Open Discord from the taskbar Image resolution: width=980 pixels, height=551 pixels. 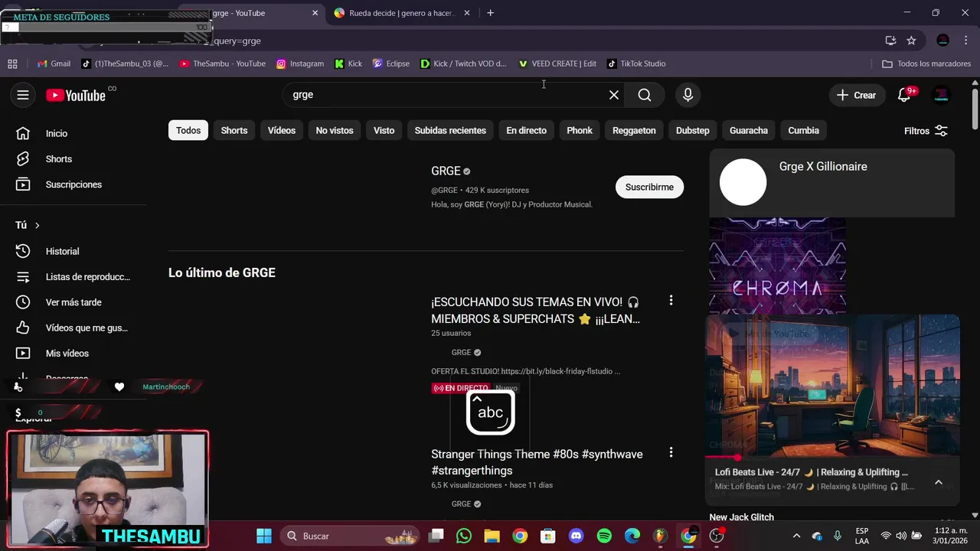point(576,536)
